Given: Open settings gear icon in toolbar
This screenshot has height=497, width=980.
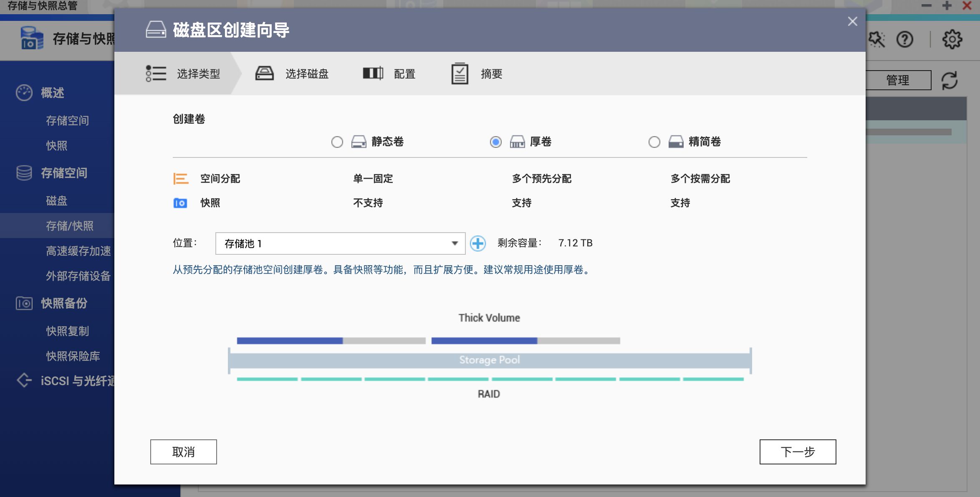Looking at the screenshot, I should 952,40.
